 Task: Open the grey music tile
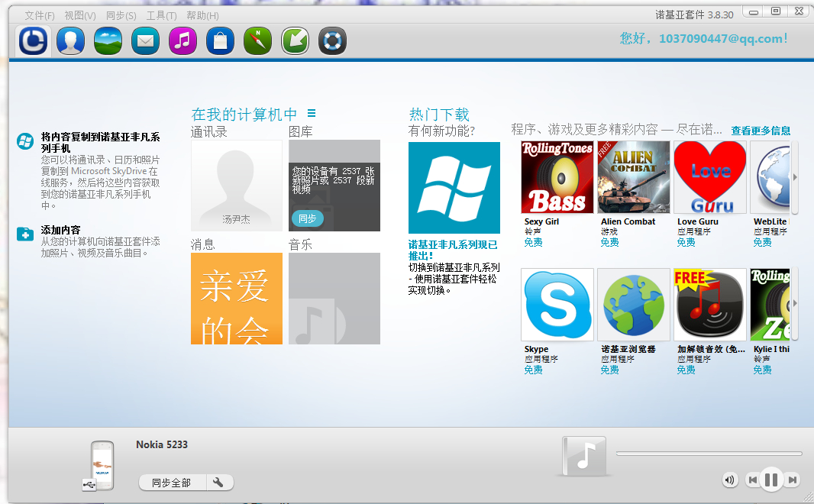tap(334, 299)
